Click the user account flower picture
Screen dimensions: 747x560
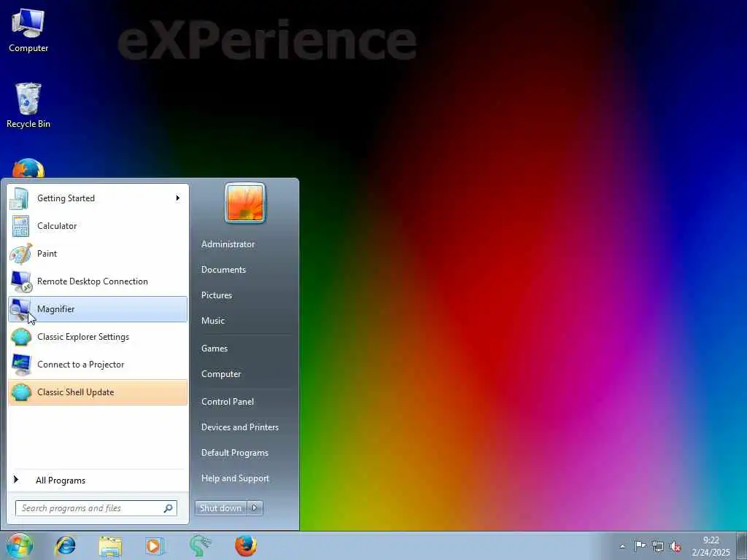(245, 203)
